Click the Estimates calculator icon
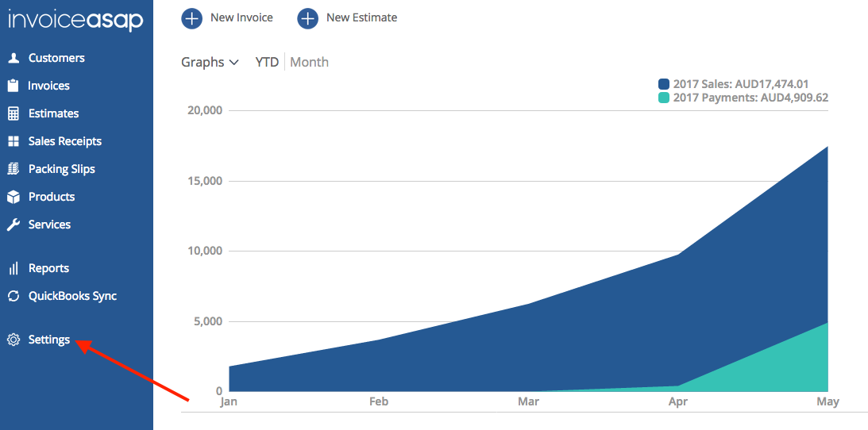868x430 pixels. coord(13,113)
